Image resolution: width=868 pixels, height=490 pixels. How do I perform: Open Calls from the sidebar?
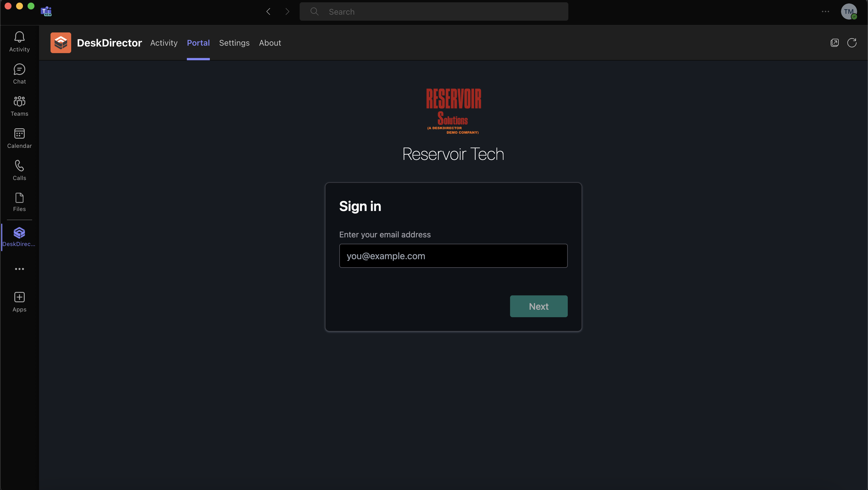[19, 170]
